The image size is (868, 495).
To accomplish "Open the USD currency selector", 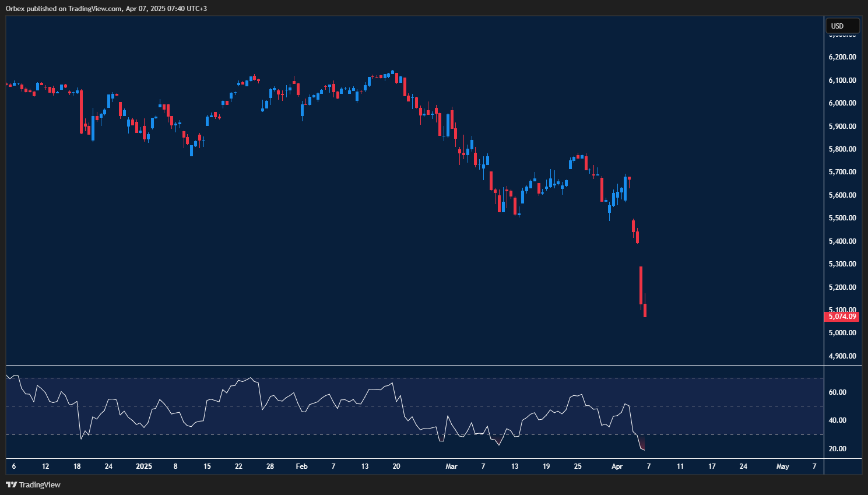I will coord(842,26).
